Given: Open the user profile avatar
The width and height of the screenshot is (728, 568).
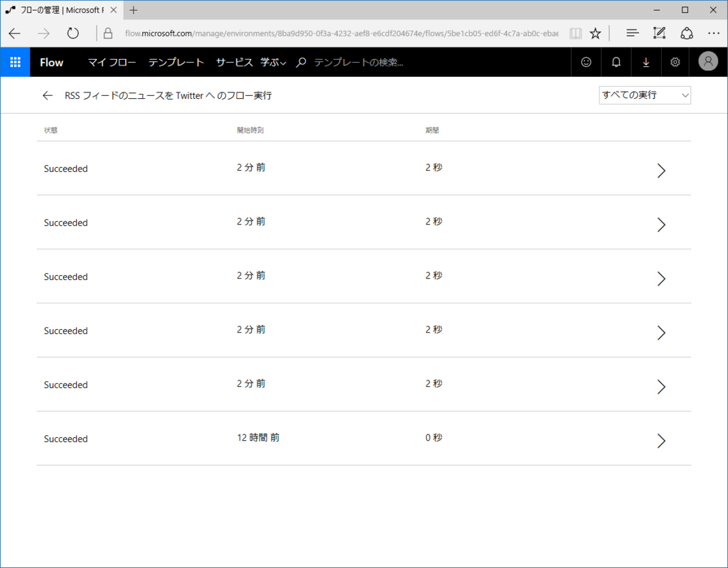Looking at the screenshot, I should [x=707, y=62].
